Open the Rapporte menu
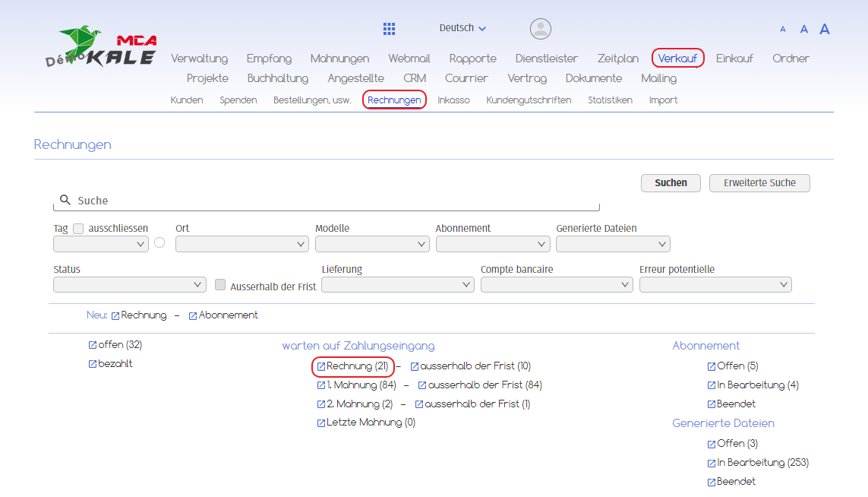Viewport: 868px width, 497px height. pos(473,59)
